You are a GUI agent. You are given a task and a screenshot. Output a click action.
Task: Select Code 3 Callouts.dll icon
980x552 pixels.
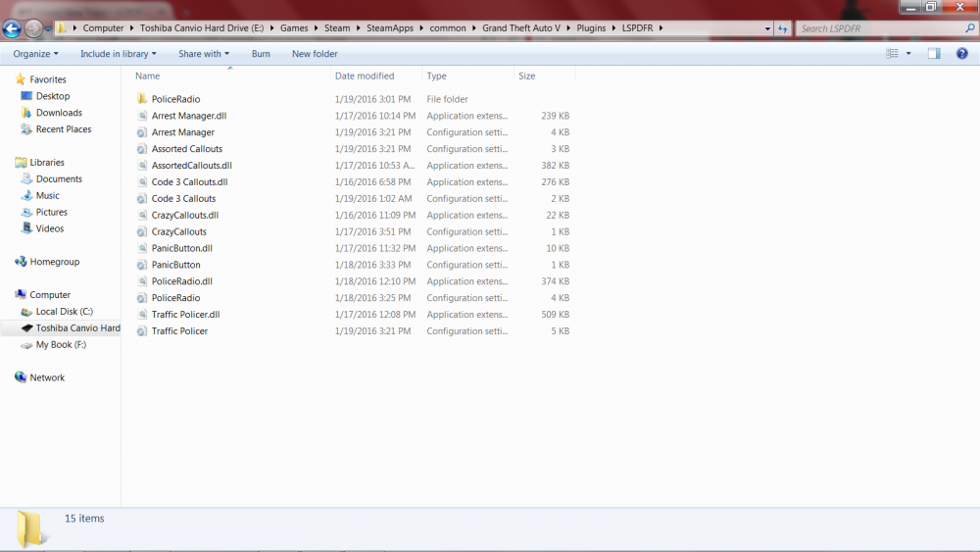[x=142, y=182]
